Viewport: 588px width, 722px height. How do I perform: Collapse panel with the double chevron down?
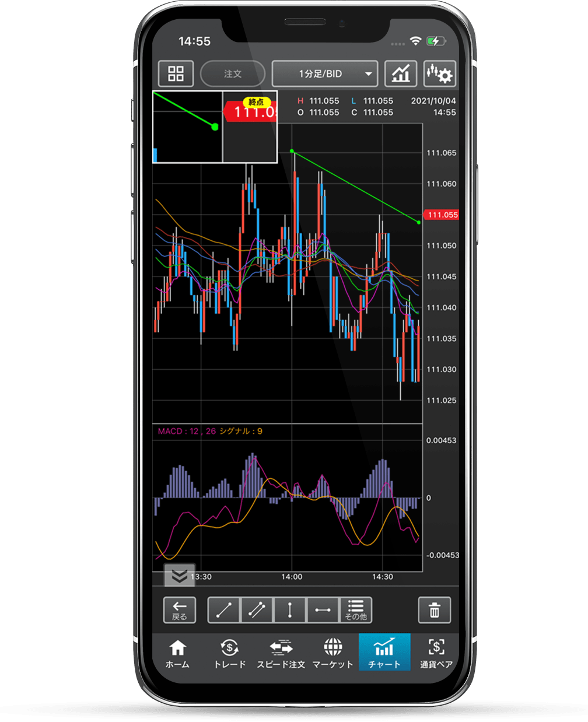tap(179, 576)
